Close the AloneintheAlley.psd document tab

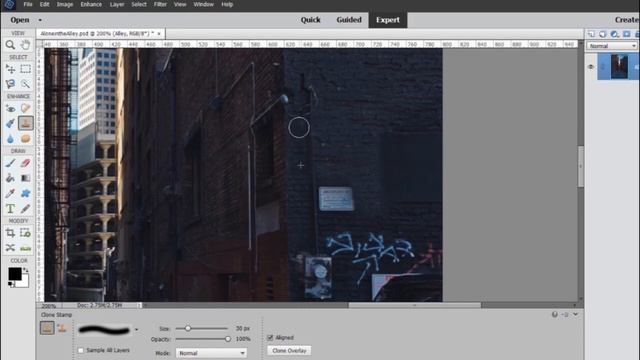[159, 33]
